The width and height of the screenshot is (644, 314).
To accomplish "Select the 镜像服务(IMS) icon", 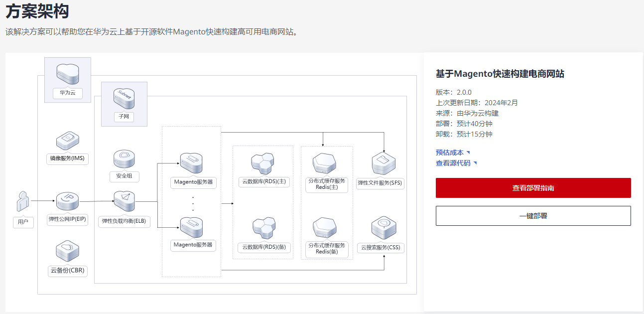I will (x=68, y=141).
